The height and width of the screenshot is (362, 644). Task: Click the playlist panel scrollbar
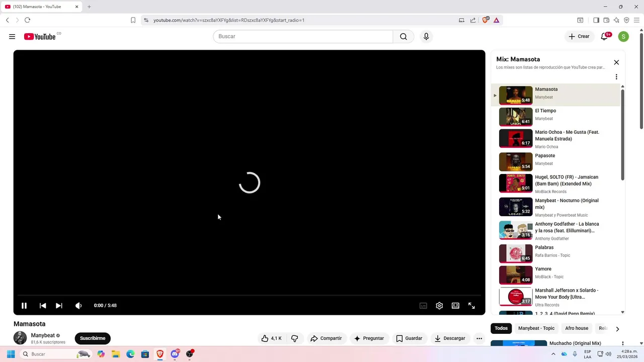click(x=622, y=135)
